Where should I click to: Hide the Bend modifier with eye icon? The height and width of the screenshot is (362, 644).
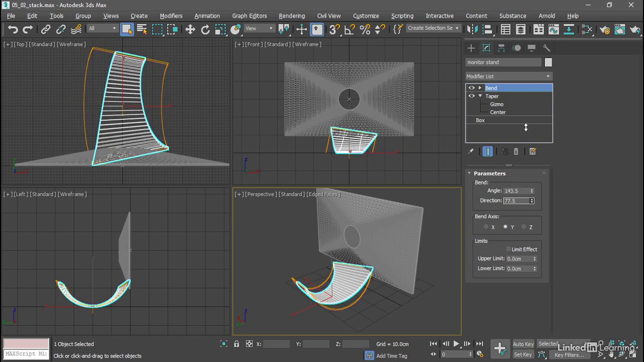[x=471, y=88]
